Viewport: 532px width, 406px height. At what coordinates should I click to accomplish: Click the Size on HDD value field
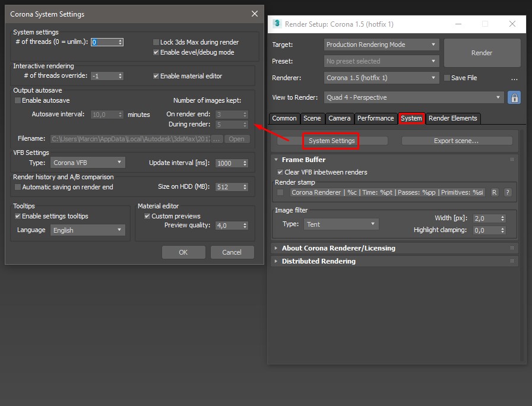[x=229, y=187]
